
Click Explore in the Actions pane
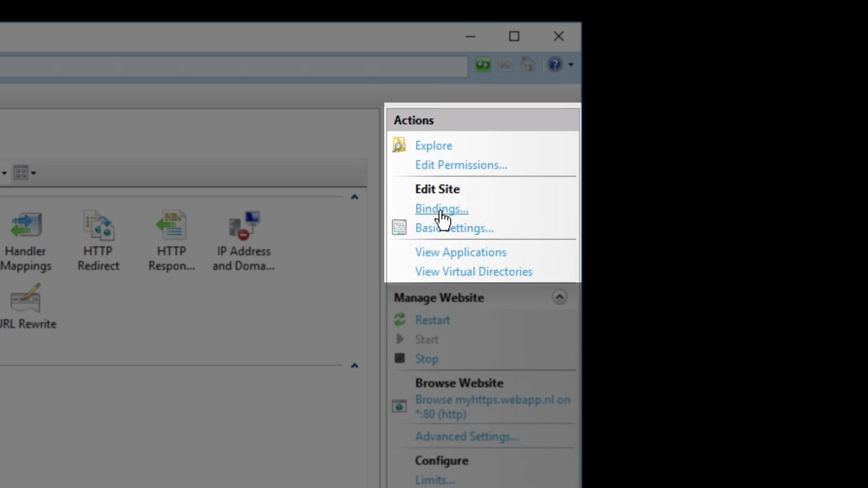433,145
